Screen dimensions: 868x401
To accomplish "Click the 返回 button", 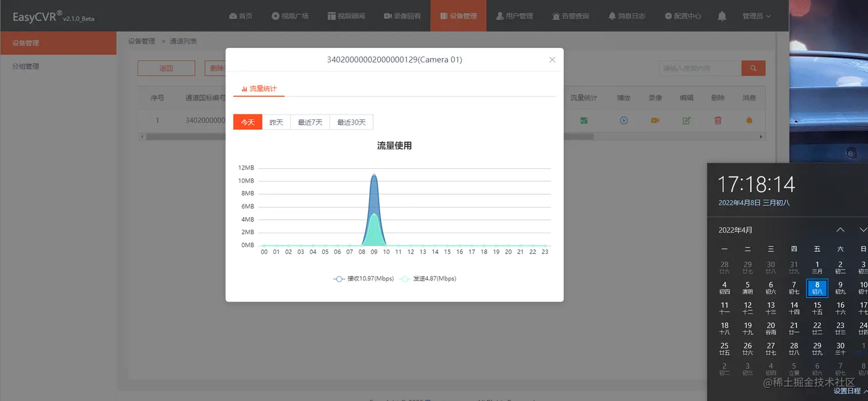I will (166, 68).
